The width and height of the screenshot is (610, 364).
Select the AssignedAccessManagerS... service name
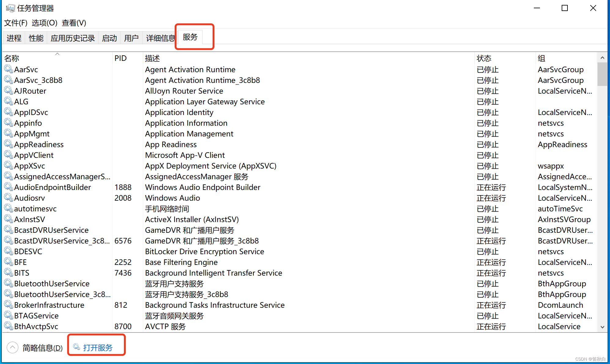point(62,176)
